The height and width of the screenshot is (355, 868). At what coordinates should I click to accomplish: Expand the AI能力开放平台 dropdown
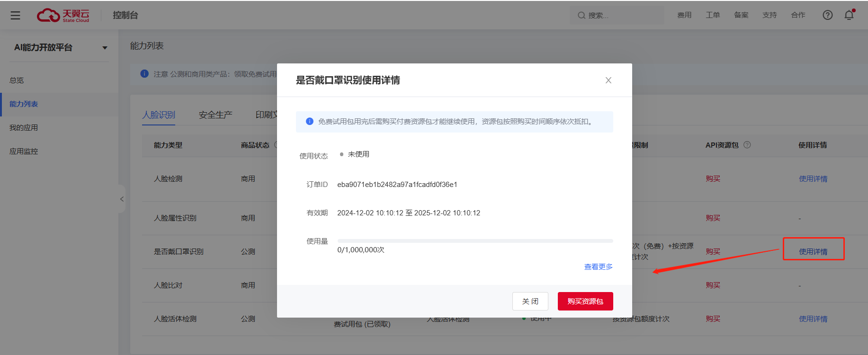[x=105, y=48]
